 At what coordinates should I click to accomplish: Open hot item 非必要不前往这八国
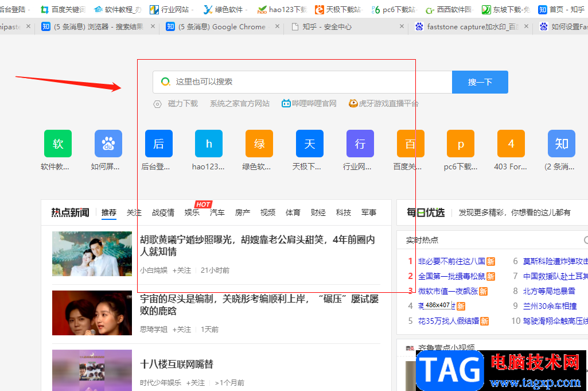(451, 261)
